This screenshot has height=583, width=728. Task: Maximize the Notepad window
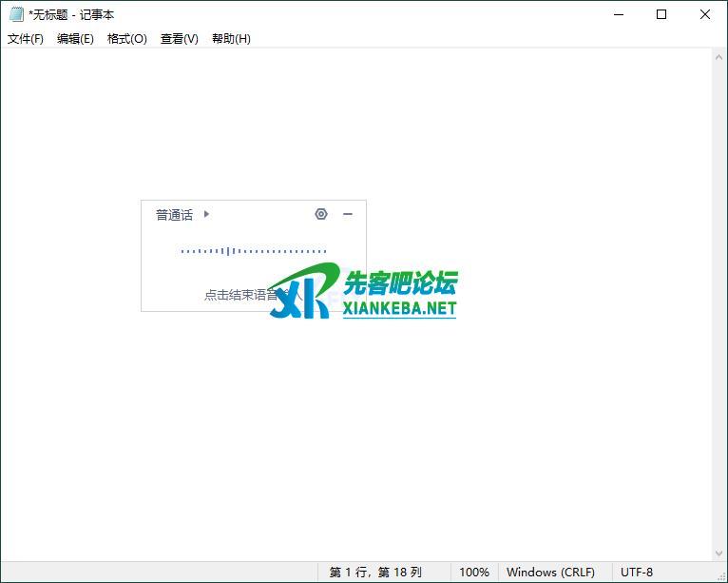pos(661,14)
